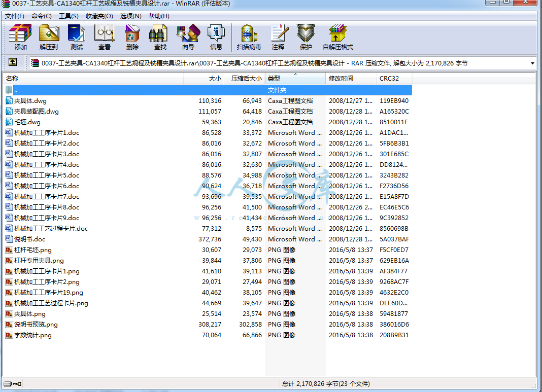The height and width of the screenshot is (392, 542).
Task: Show archive Info (信息) icon
Action: point(216,37)
